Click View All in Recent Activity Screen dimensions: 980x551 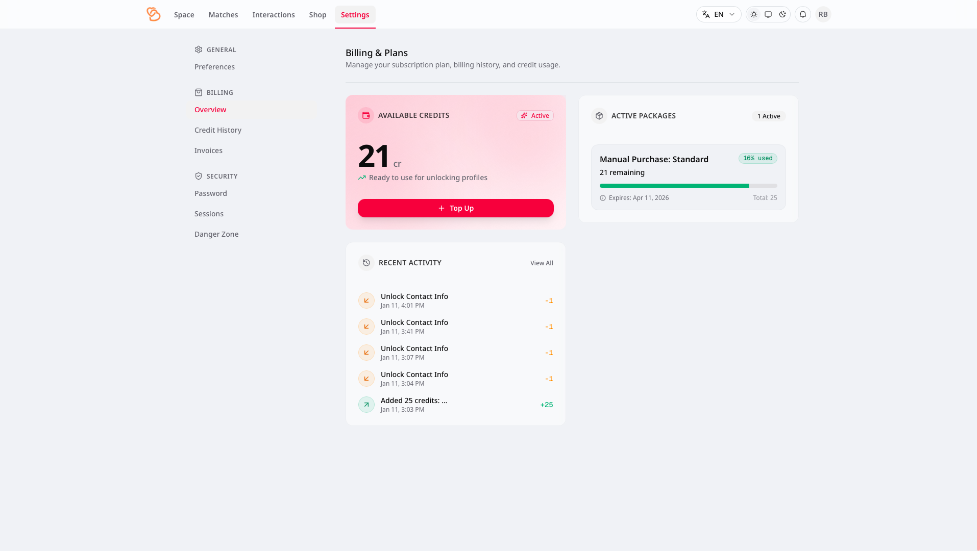click(542, 263)
